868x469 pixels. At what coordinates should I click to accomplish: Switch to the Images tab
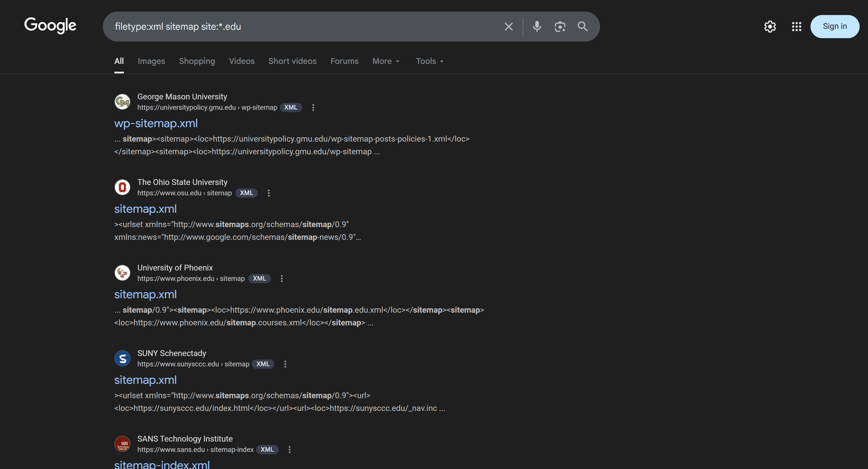tap(151, 61)
